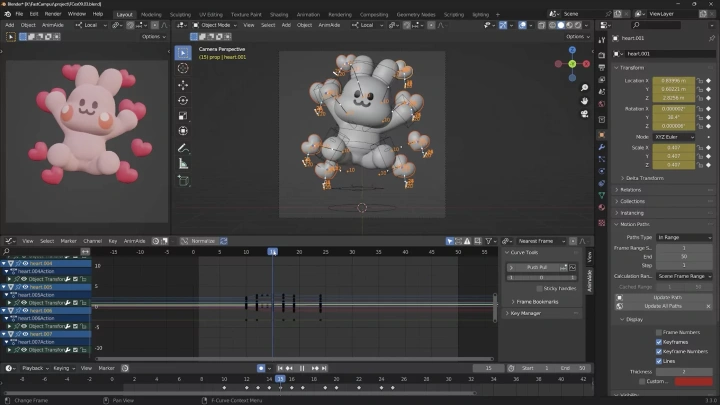The width and height of the screenshot is (720, 405).
Task: Open the Nearest Frame dropdown
Action: 540,241
